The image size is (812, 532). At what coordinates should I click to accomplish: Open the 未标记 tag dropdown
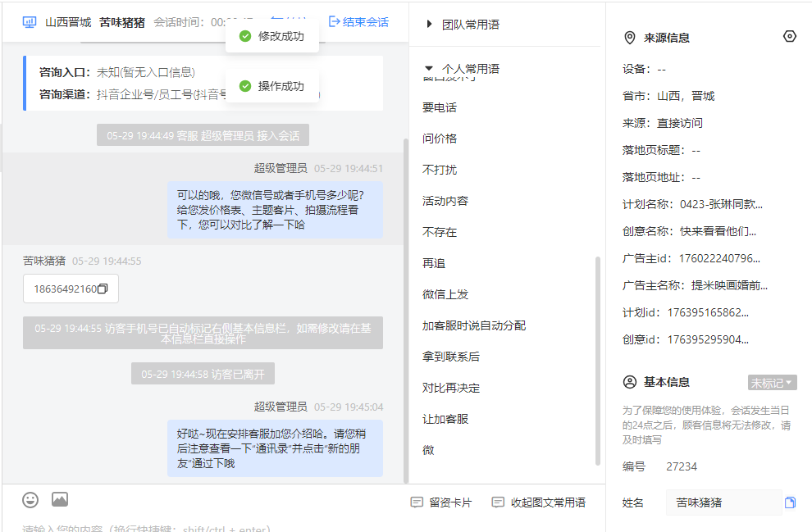tap(772, 383)
